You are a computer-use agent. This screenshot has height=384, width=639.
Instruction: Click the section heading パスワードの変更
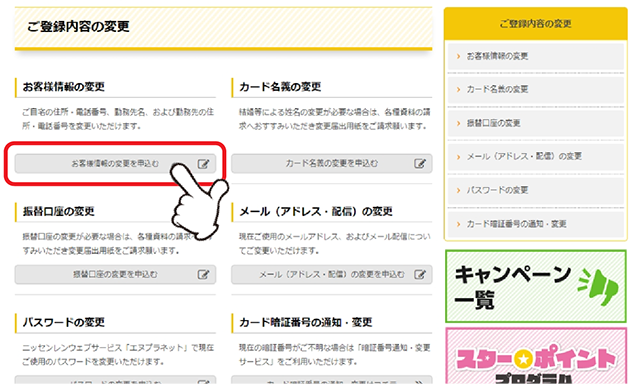tap(64, 322)
